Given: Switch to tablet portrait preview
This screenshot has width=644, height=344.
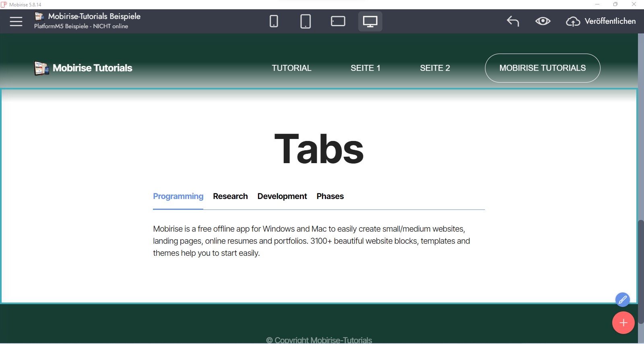Looking at the screenshot, I should [x=305, y=21].
